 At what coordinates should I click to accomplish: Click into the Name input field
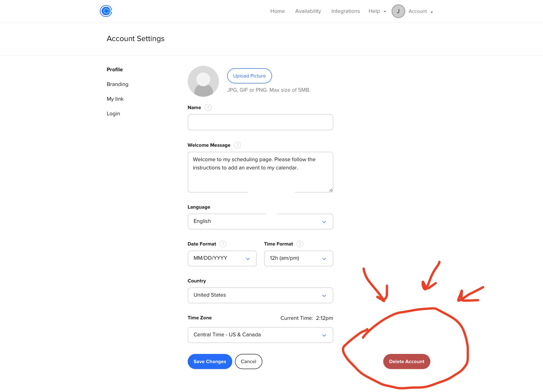[260, 122]
